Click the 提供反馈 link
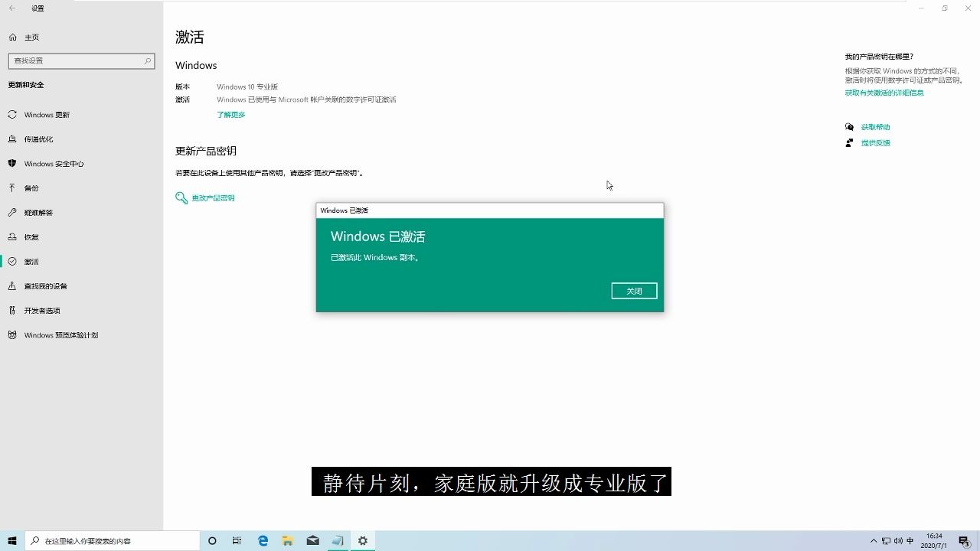The width and height of the screenshot is (980, 551). pos(875,143)
